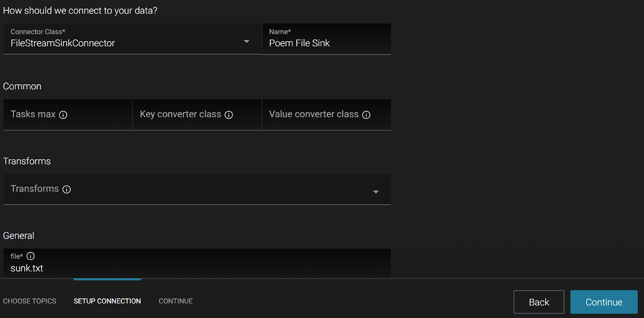Viewport: 644px width, 318px height.
Task: Select the Setup Connection step tab
Action: [107, 301]
